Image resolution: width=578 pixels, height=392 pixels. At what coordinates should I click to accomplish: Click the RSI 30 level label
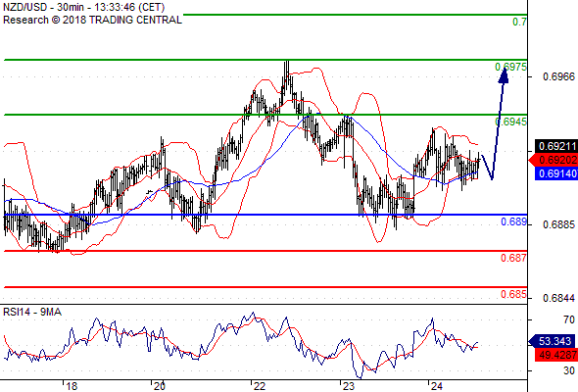click(x=569, y=370)
